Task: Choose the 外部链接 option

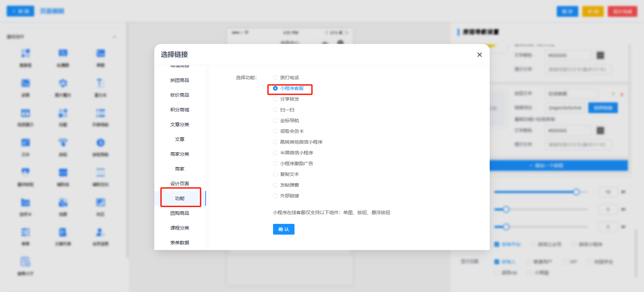Action: pos(275,196)
